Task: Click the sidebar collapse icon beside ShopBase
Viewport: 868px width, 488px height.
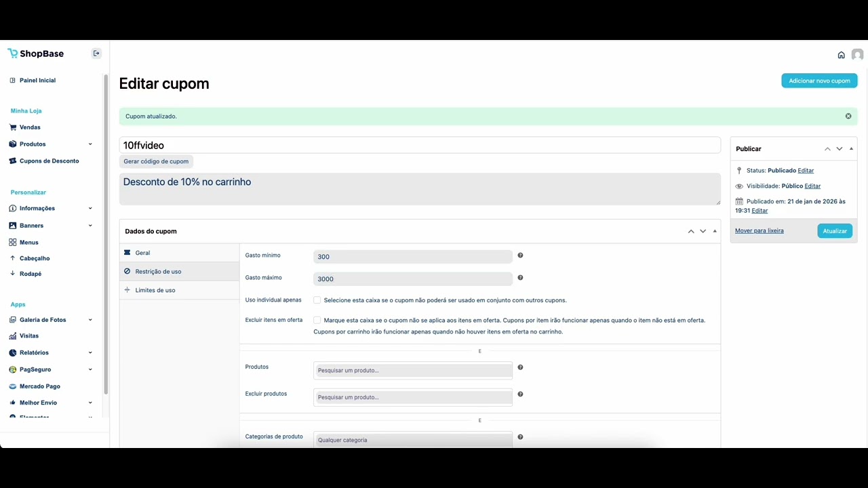Action: pos(96,54)
